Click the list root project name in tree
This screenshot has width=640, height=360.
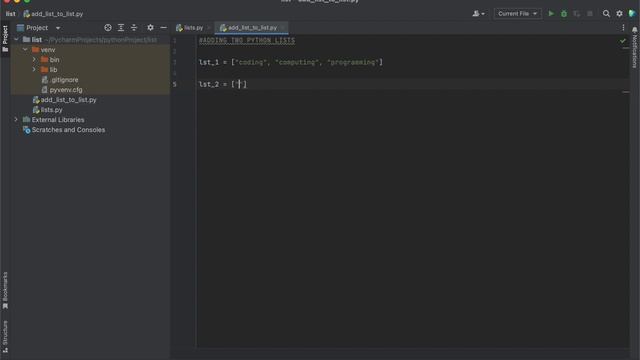click(x=37, y=40)
